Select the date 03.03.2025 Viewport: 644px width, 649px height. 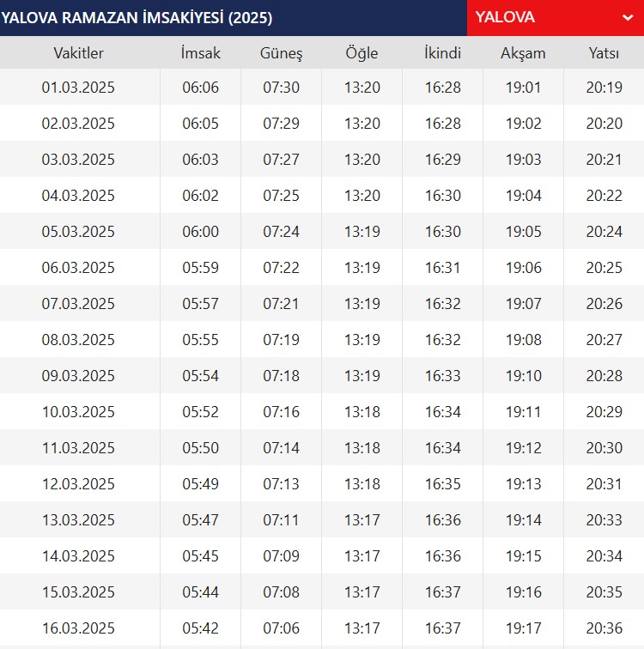(x=78, y=160)
